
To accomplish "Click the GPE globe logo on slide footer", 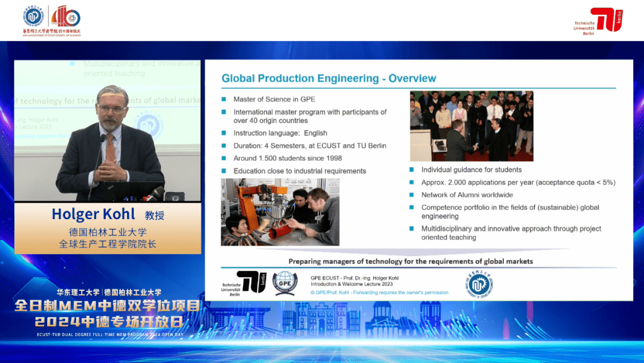I will click(284, 283).
